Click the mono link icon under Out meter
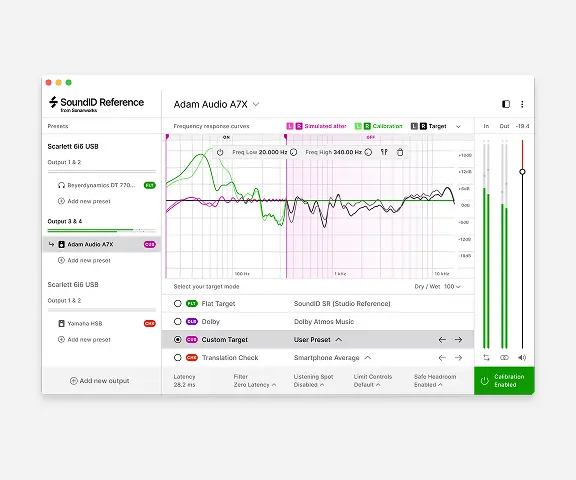576x480 pixels. point(504,357)
